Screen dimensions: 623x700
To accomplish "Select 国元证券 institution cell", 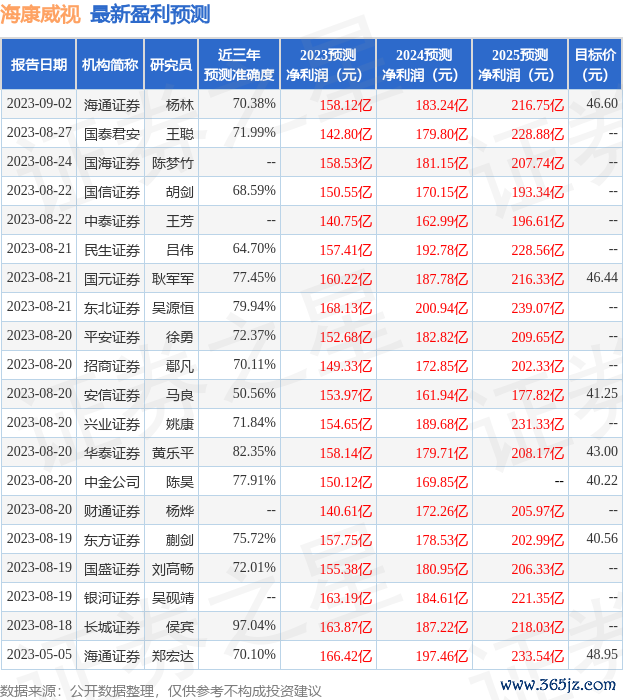I will (x=112, y=279).
